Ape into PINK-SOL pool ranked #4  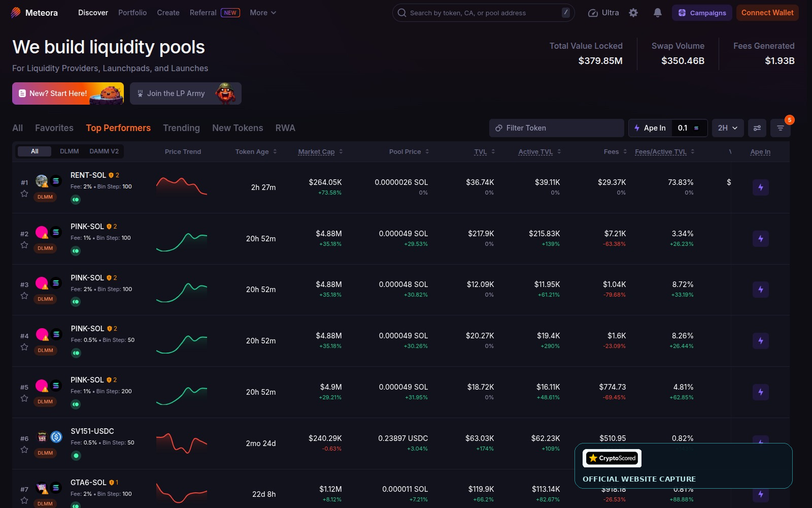pyautogui.click(x=761, y=341)
